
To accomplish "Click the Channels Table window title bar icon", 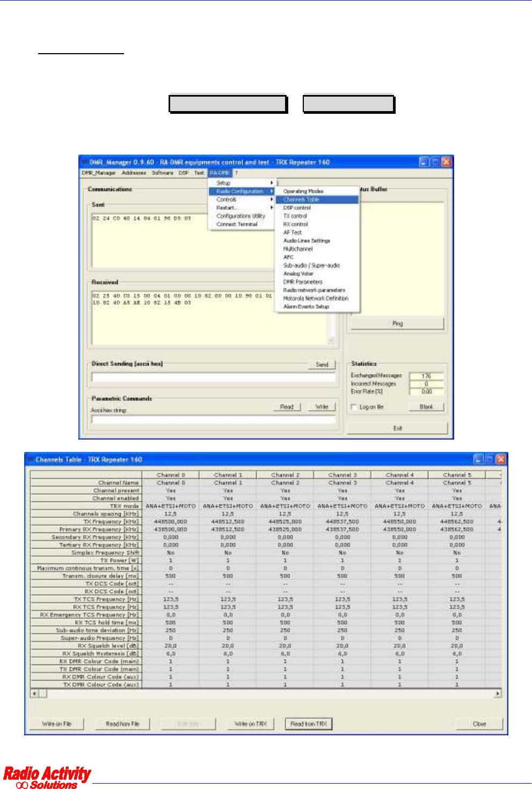I will point(30,459).
